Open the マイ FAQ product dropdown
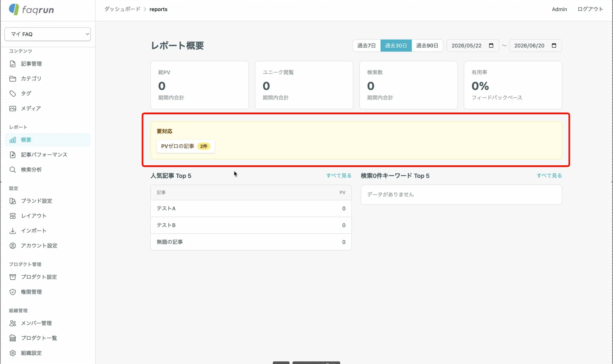The width and height of the screenshot is (613, 364). 48,34
